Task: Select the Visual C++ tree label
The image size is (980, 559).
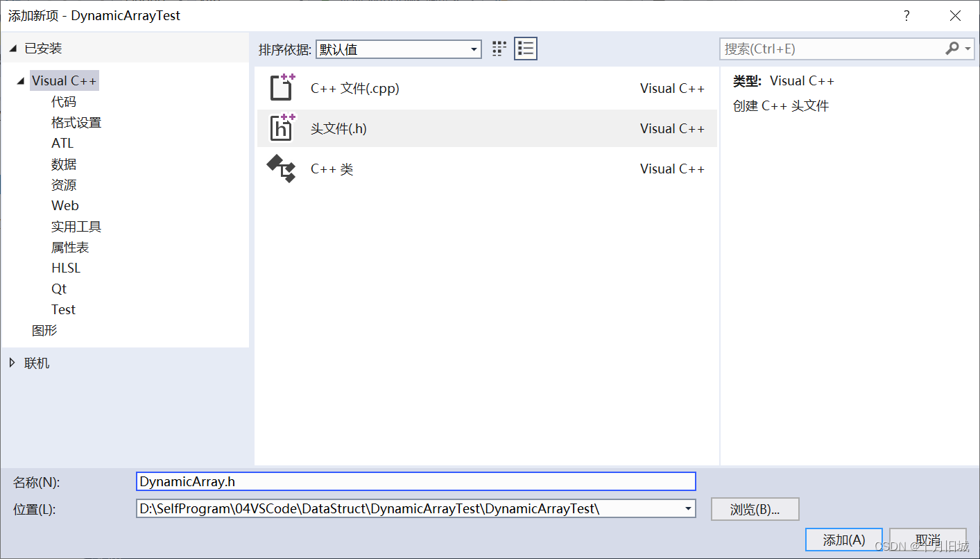Action: tap(65, 81)
